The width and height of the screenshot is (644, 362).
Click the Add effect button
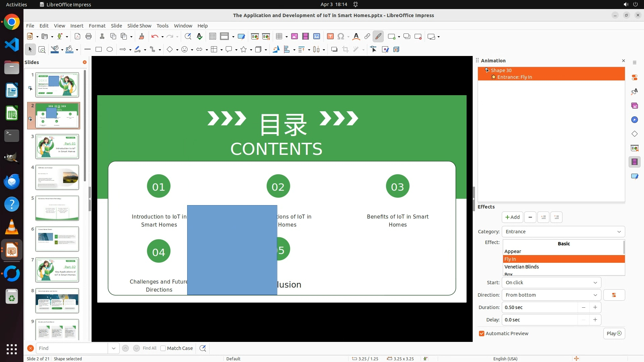click(512, 217)
